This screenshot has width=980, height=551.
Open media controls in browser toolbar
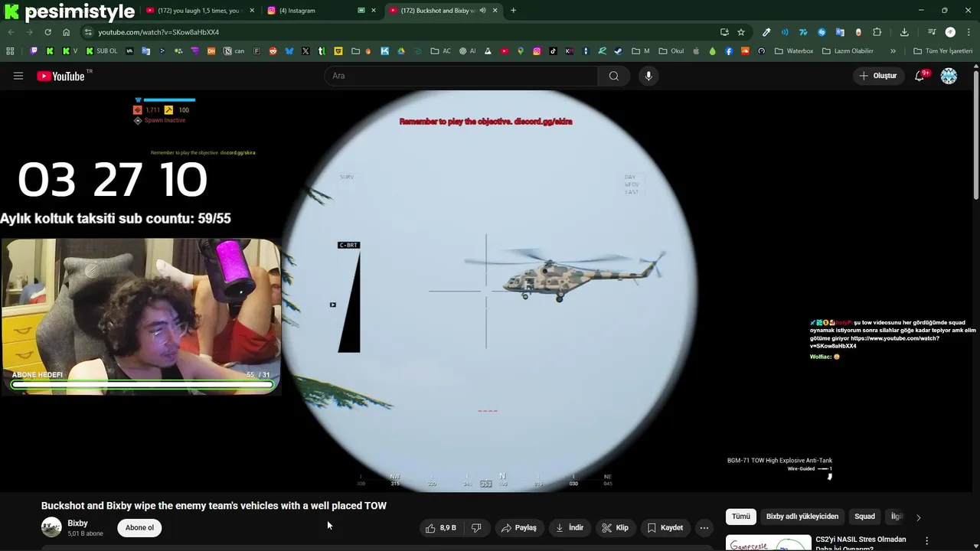(x=932, y=32)
